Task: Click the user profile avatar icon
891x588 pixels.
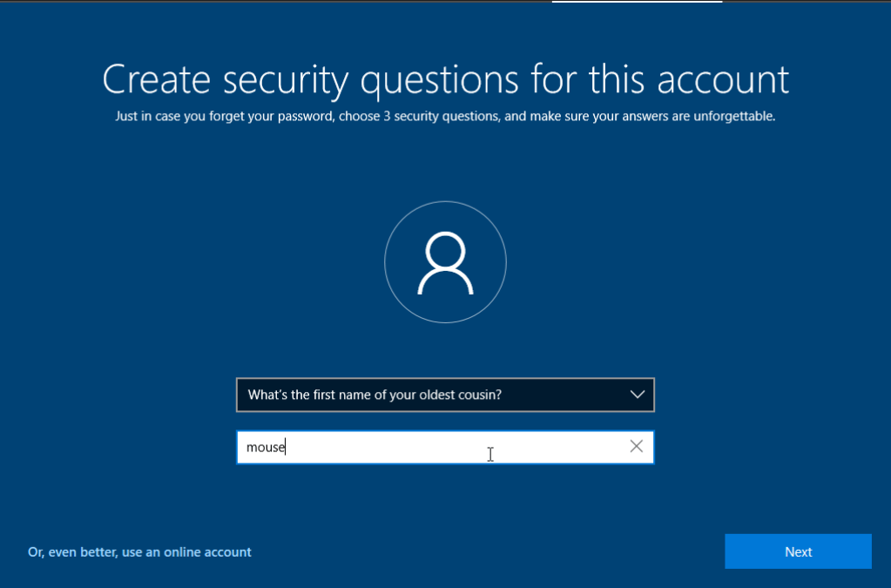Action: pyautogui.click(x=445, y=262)
